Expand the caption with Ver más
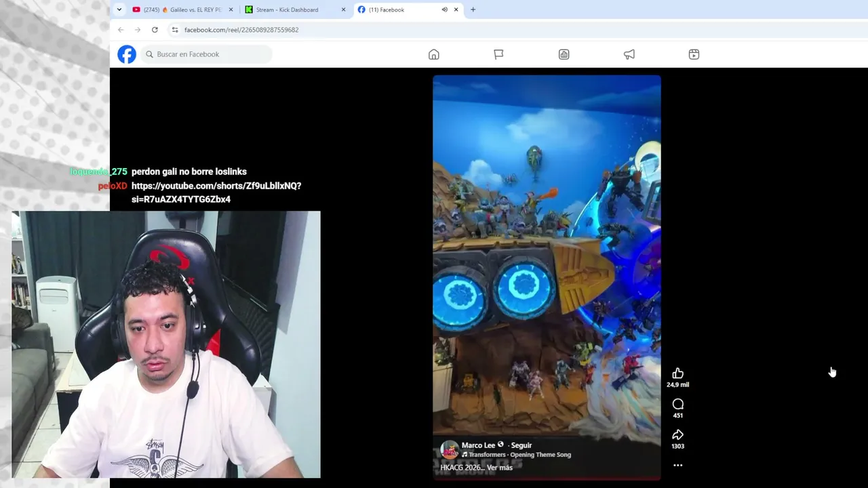Image resolution: width=868 pixels, height=488 pixels. tap(500, 468)
